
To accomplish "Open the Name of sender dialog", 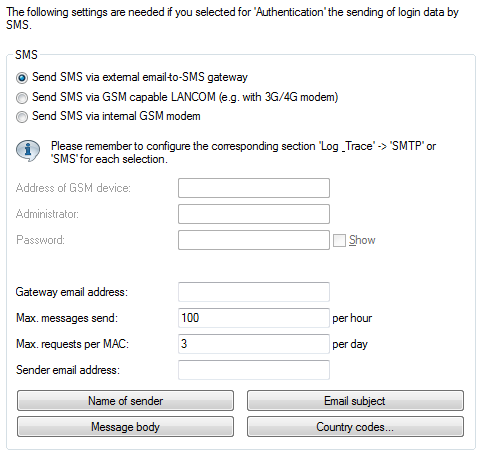I will pos(125,401).
